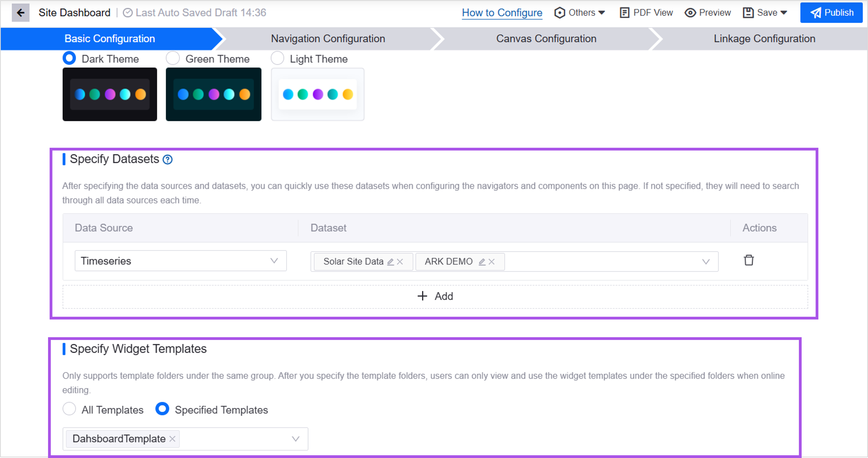This screenshot has height=458, width=868.
Task: Open the How to Configure link
Action: point(502,13)
